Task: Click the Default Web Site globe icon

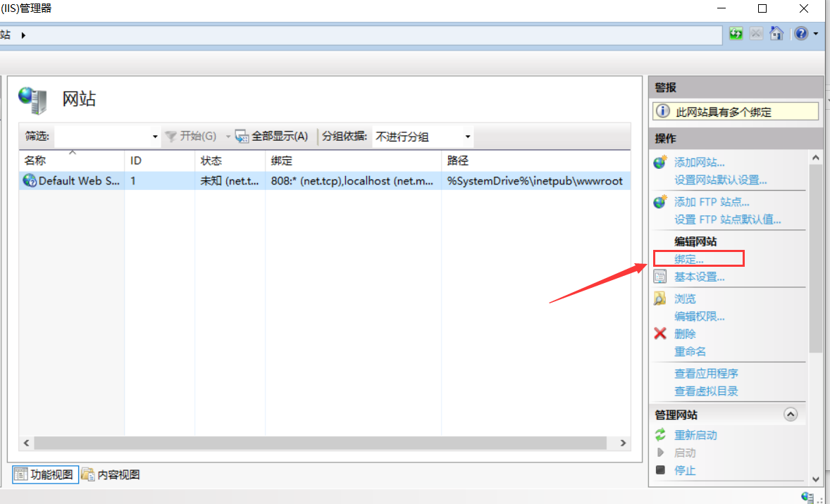Action: [x=30, y=180]
